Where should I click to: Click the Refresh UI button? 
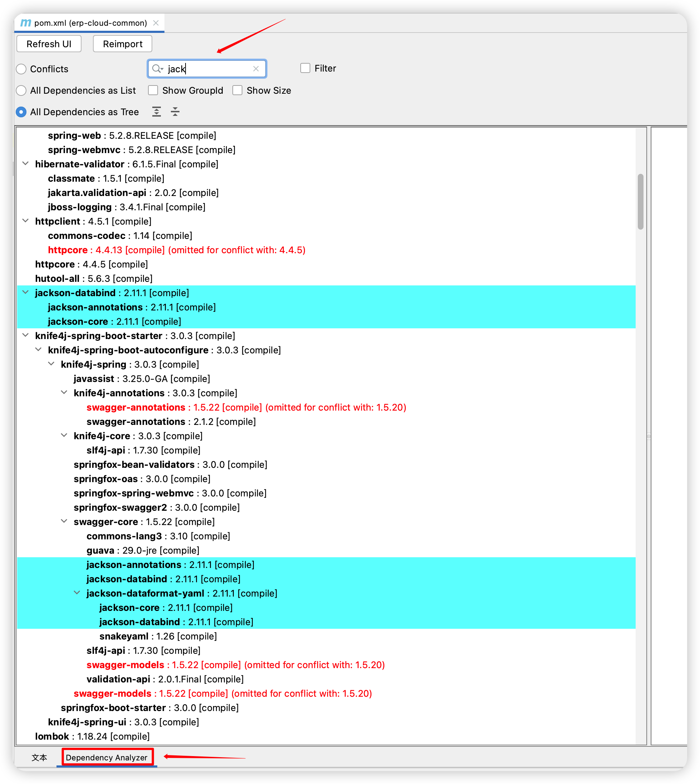(x=49, y=44)
